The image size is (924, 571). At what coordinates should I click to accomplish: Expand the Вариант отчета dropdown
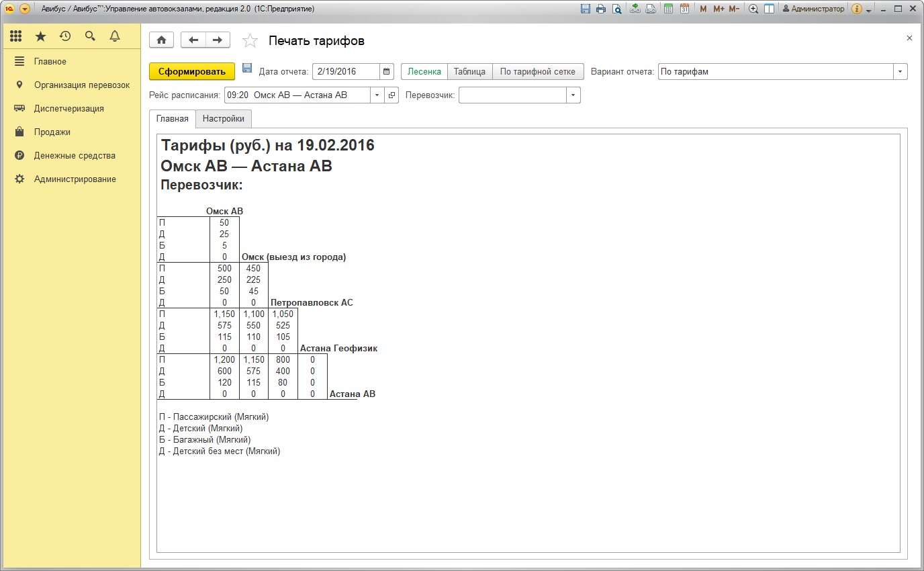(x=900, y=71)
